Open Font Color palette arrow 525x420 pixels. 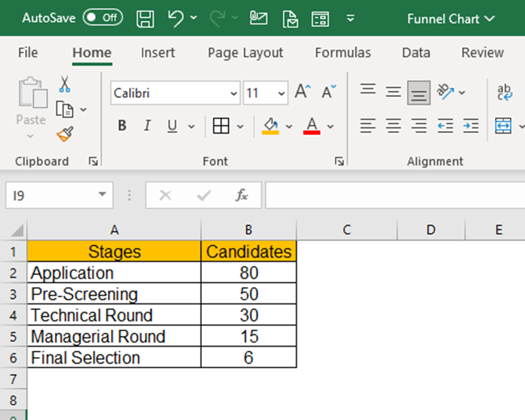tap(331, 126)
